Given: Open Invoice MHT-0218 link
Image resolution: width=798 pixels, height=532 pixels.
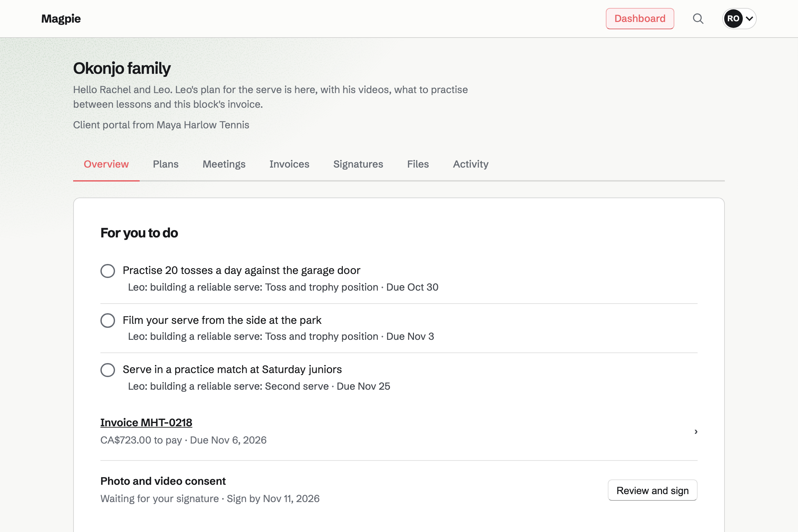Looking at the screenshot, I should pyautogui.click(x=146, y=423).
